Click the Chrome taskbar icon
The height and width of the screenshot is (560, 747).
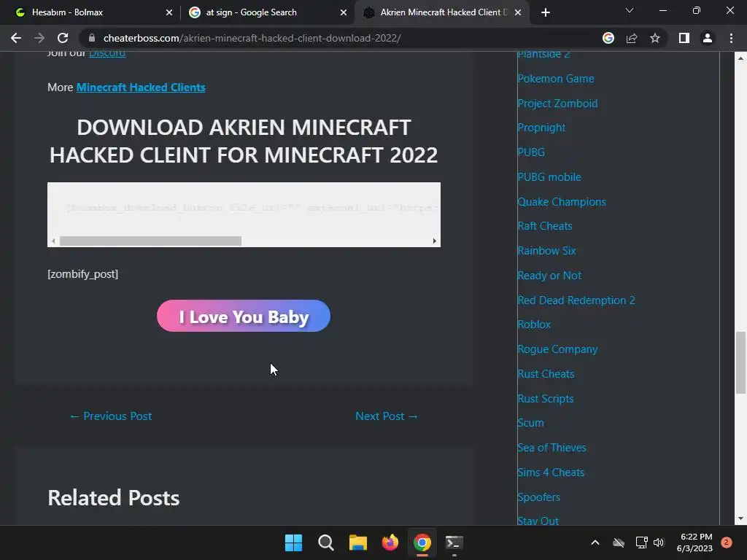422,542
